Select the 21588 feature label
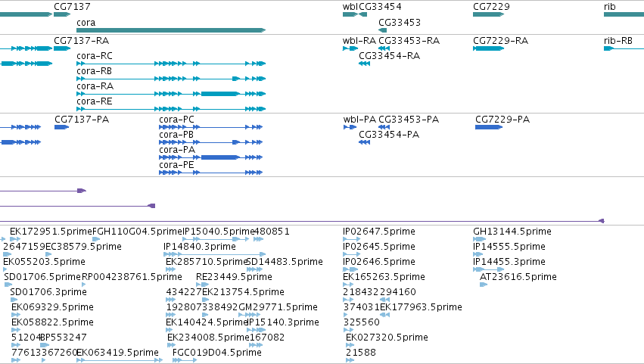Image resolution: width=644 pixels, height=364 pixels. tap(361, 353)
